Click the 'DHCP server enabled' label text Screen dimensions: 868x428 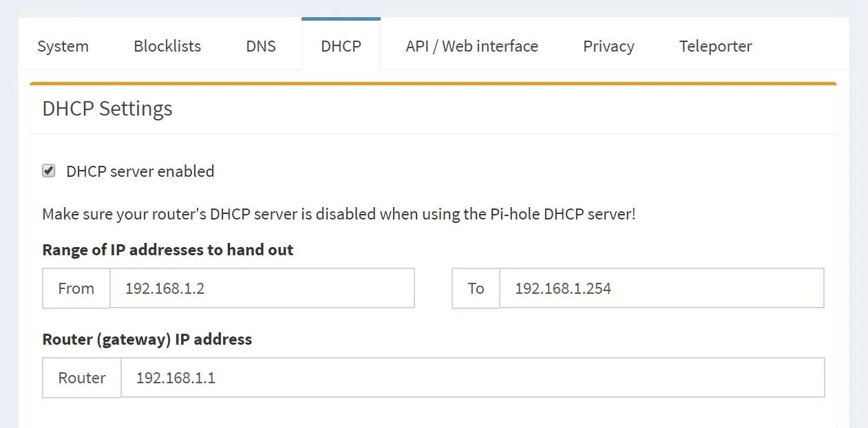[140, 171]
